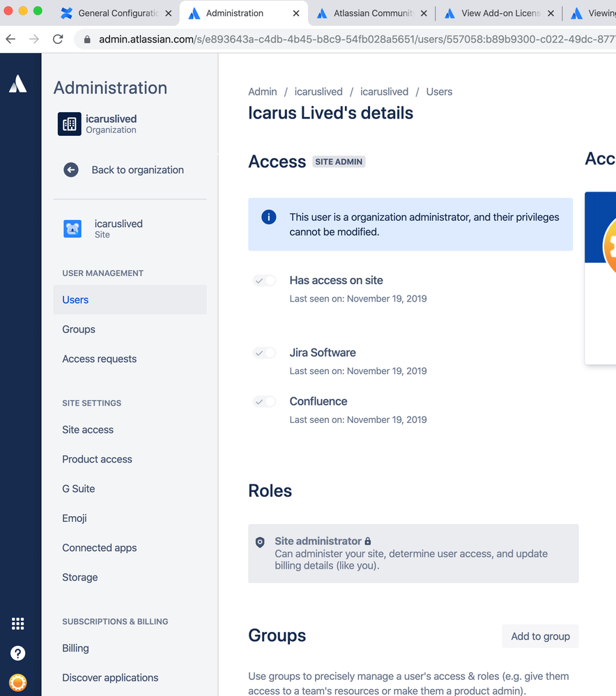
Task: Click the Icarus Lived's details heading
Action: click(330, 113)
